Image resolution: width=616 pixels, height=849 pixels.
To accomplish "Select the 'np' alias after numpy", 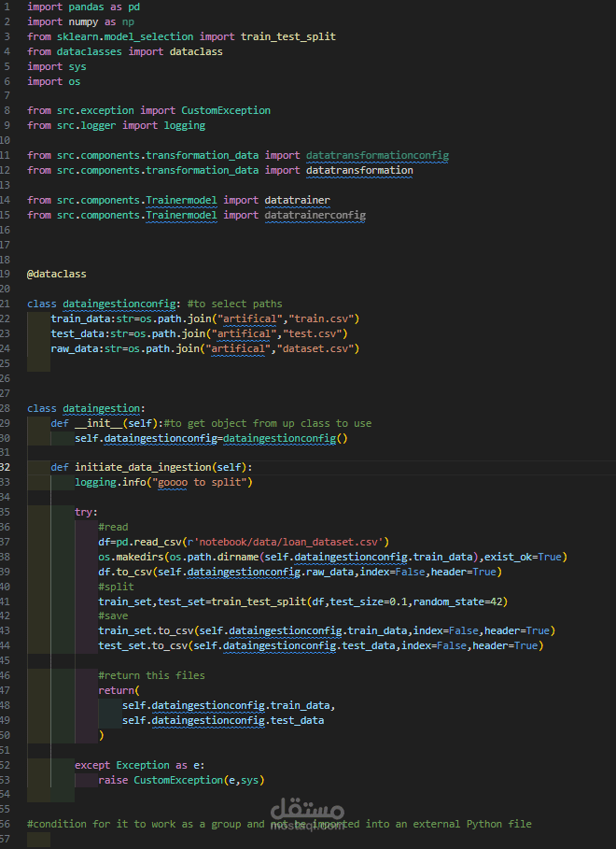I will tap(128, 21).
